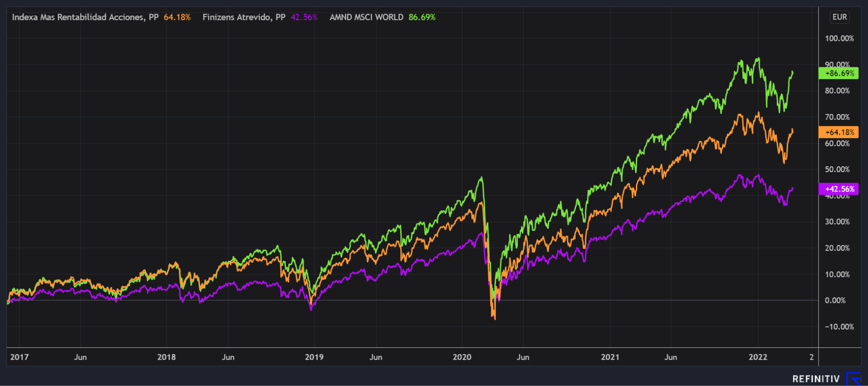Click the EUR currency button

tap(839, 17)
